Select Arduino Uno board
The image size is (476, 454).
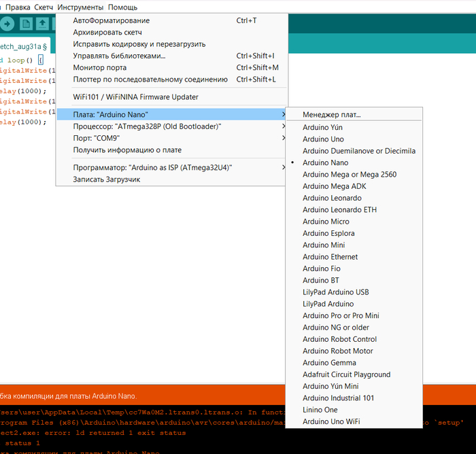[354, 139]
